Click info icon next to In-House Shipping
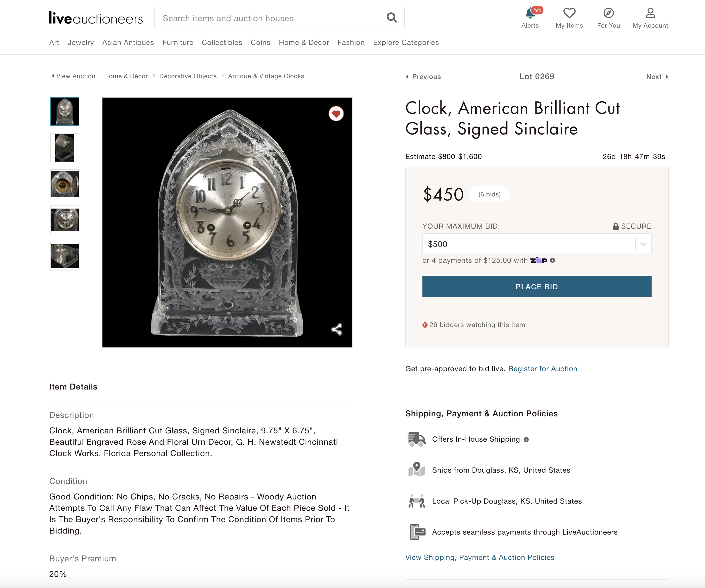This screenshot has width=705, height=588. 526,440
